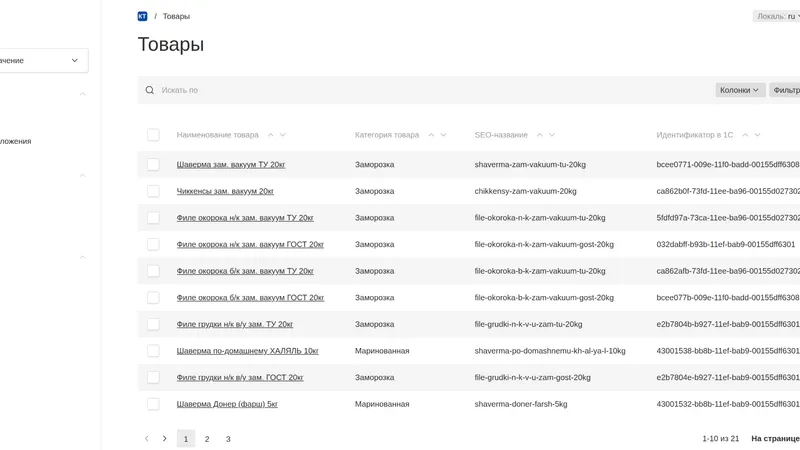Open product Филе окорока б/к зам. вакуум ТУ 20кг
Image resolution: width=800 pixels, height=450 pixels.
[245, 271]
